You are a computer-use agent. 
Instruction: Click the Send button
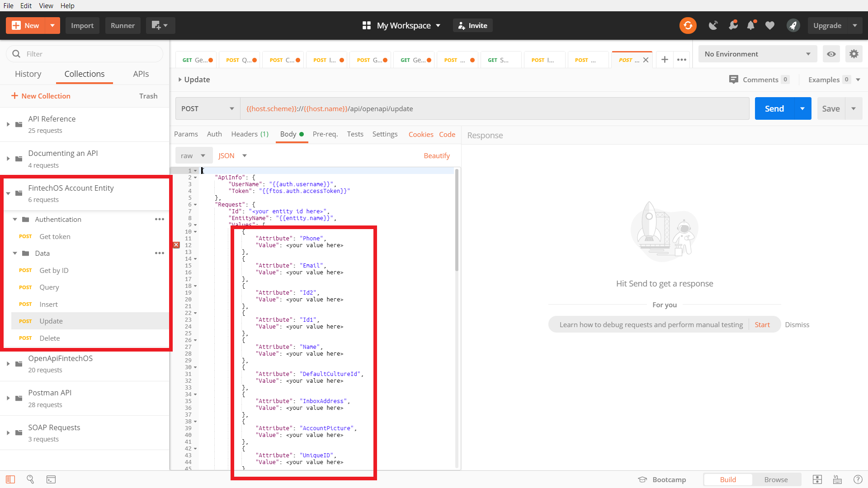click(x=774, y=108)
